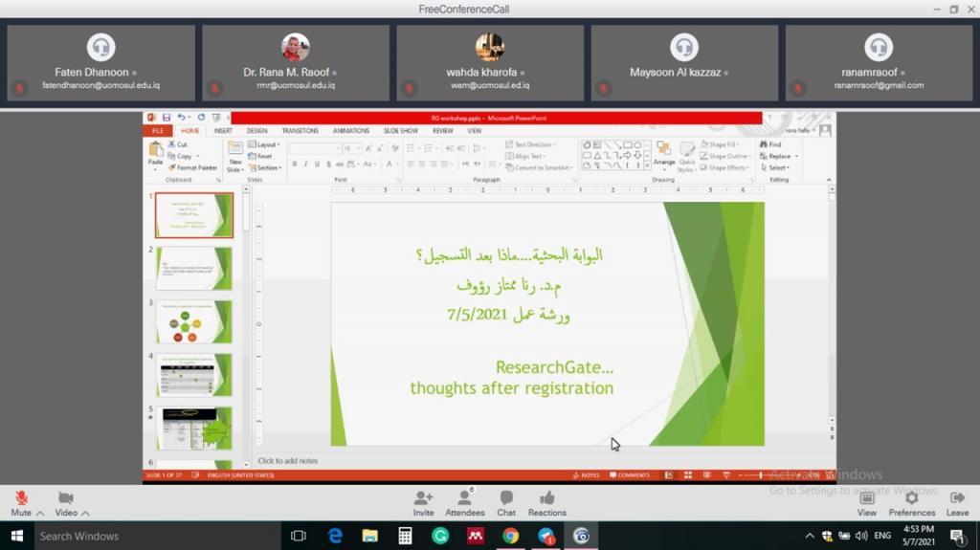980x550 pixels.
Task: Toggle Italic formatting in PowerPoint ribbon
Action: point(306,165)
